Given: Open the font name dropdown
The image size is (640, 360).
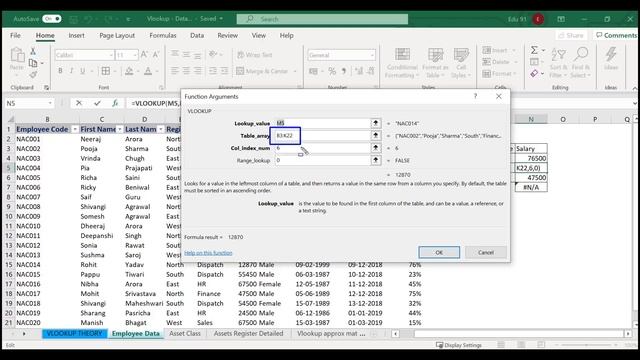Looking at the screenshot, I should [x=111, y=55].
